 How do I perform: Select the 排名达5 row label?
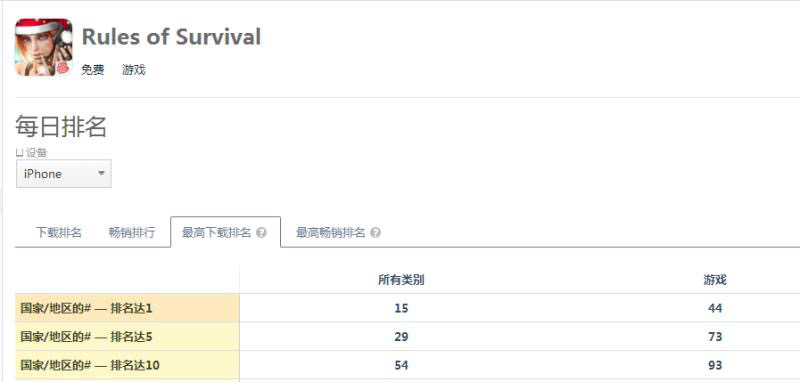click(86, 337)
